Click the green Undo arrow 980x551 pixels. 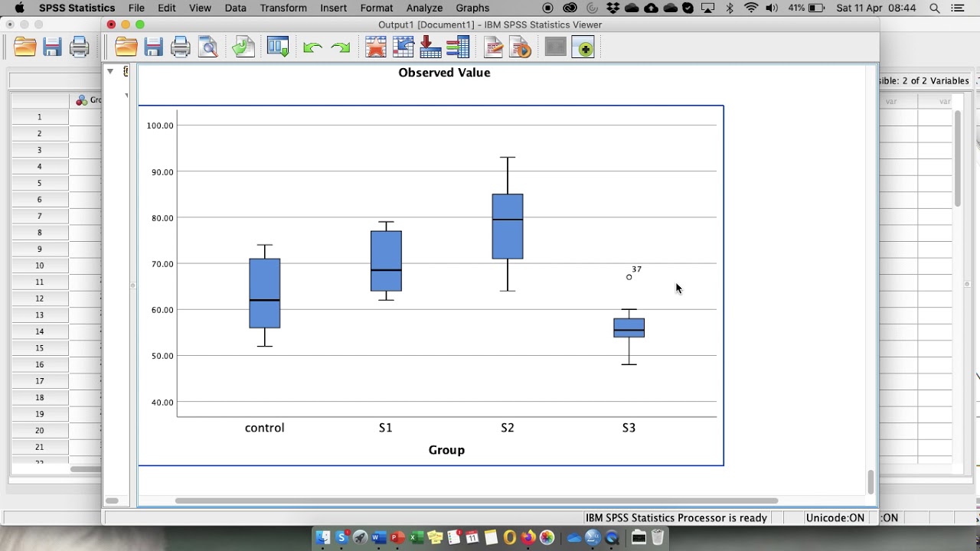312,47
